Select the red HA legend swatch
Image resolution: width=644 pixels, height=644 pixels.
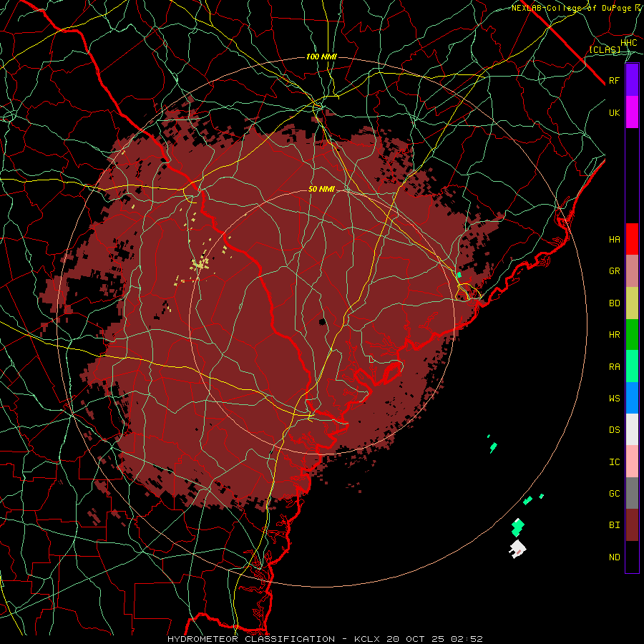(x=632, y=239)
